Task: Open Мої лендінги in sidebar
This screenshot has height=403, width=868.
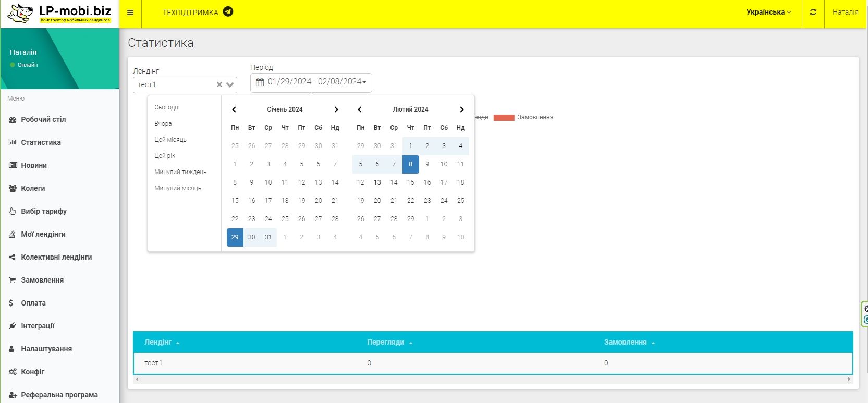Action: (x=43, y=234)
